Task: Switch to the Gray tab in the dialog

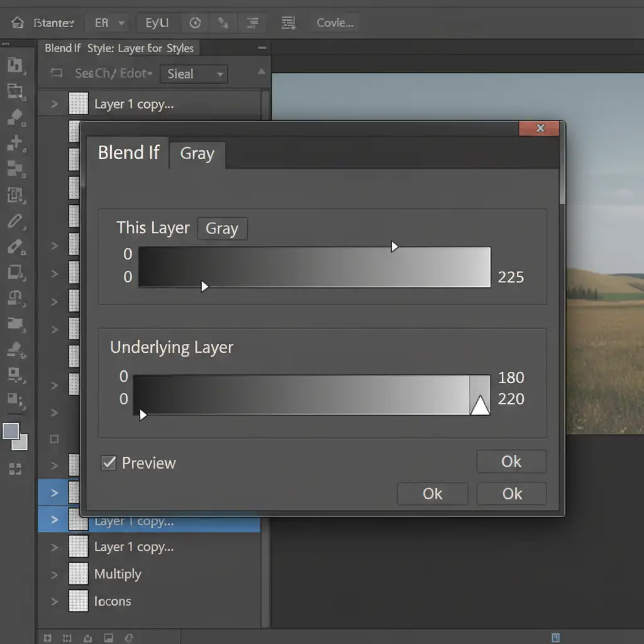Action: [x=197, y=154]
